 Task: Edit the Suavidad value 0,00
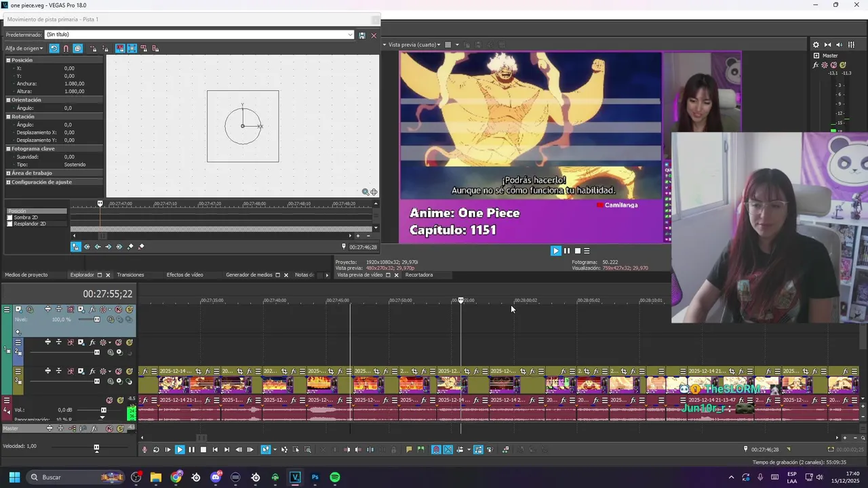(69, 157)
